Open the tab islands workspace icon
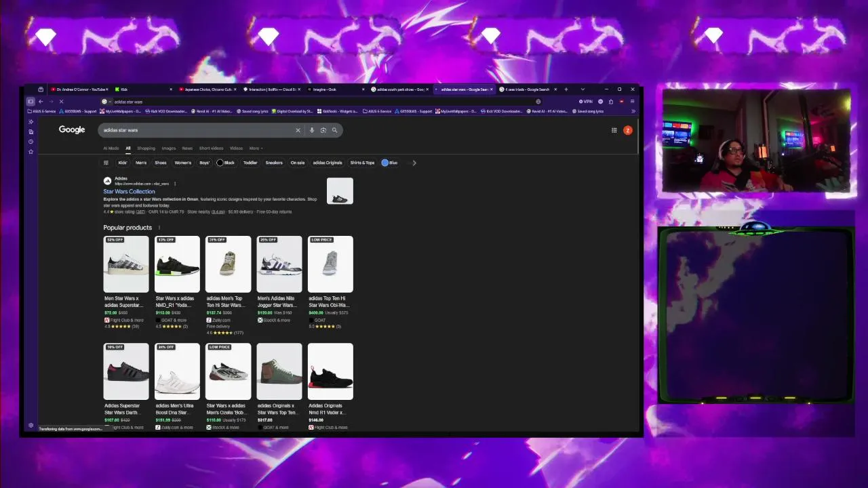868x488 pixels. (x=41, y=89)
